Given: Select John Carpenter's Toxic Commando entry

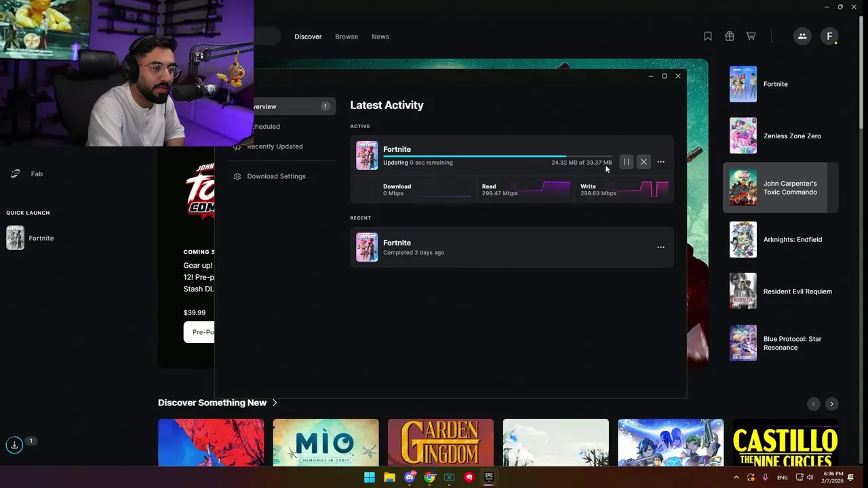Looking at the screenshot, I should 781,188.
